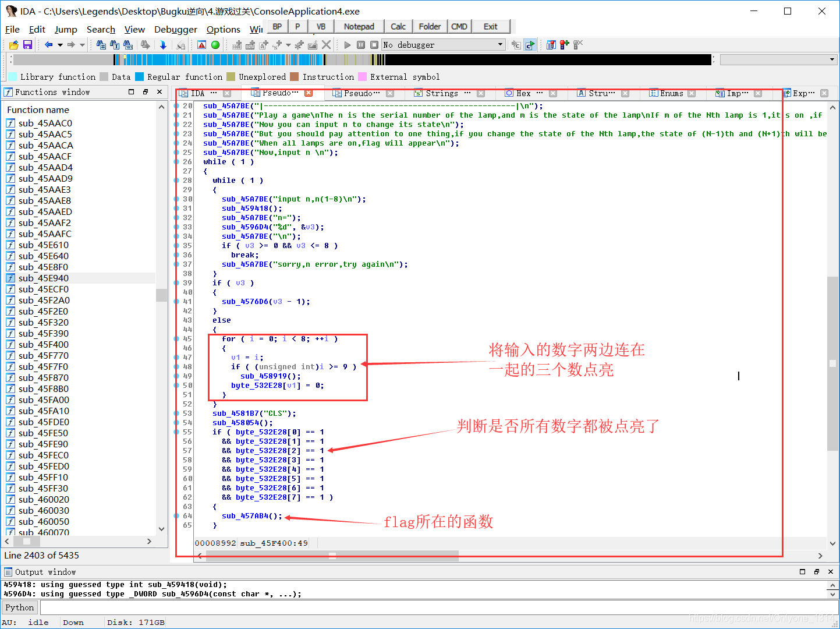
Task: Open the No debugger selection combo box
Action: point(444,45)
